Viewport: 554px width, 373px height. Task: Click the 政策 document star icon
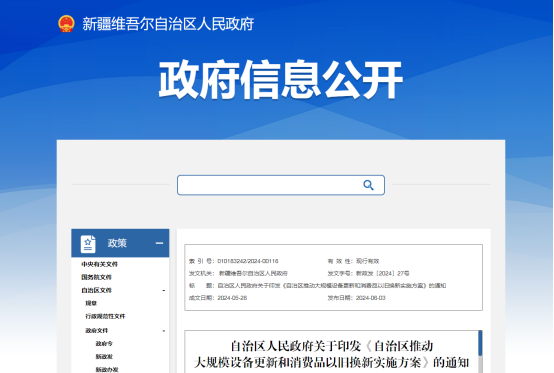(x=88, y=244)
